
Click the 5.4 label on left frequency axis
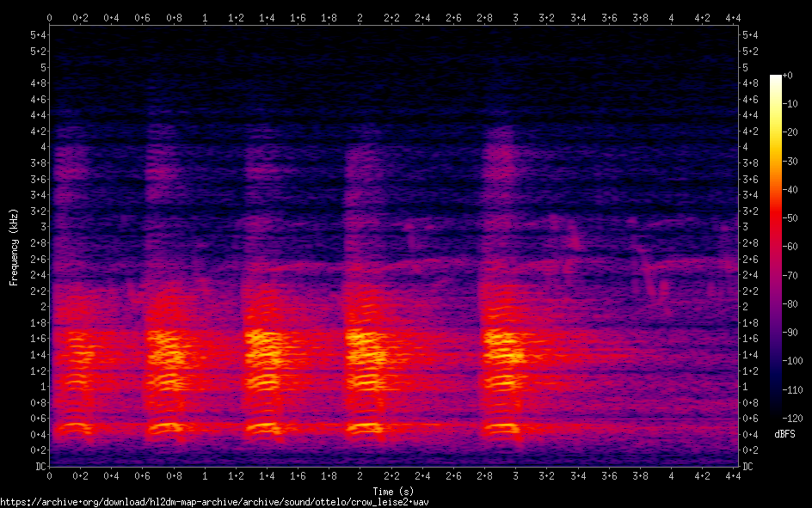pos(39,35)
